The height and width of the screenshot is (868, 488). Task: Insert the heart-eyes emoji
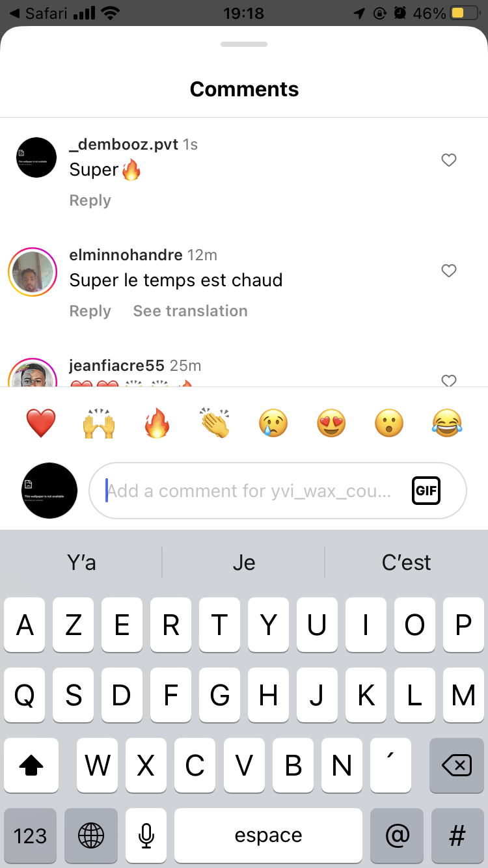(x=331, y=424)
